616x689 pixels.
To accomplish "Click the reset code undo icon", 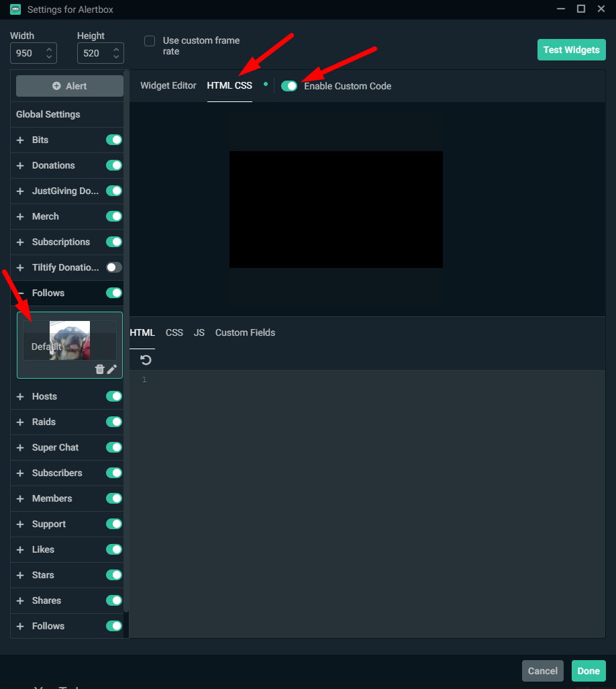I will click(146, 360).
